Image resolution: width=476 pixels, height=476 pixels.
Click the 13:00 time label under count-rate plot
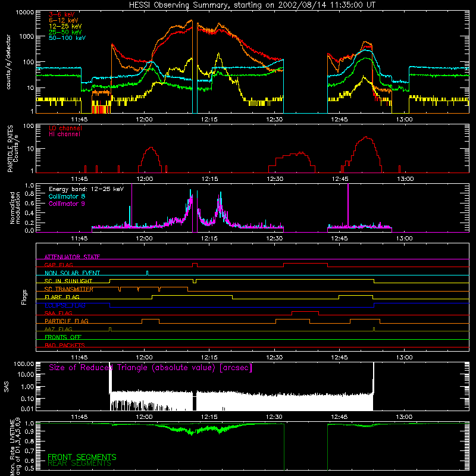[404, 120]
